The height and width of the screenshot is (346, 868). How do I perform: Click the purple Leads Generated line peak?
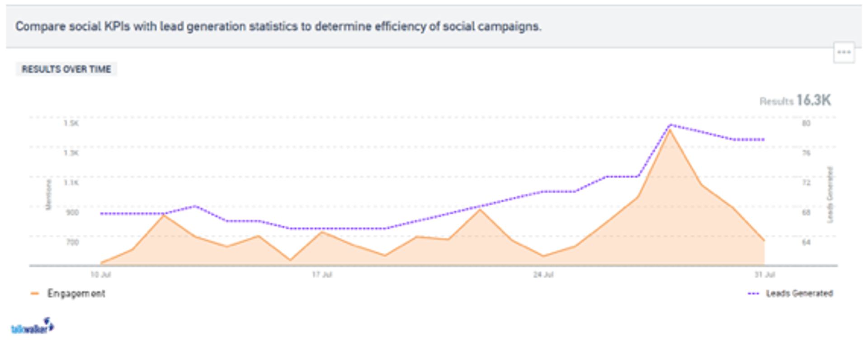click(x=670, y=125)
